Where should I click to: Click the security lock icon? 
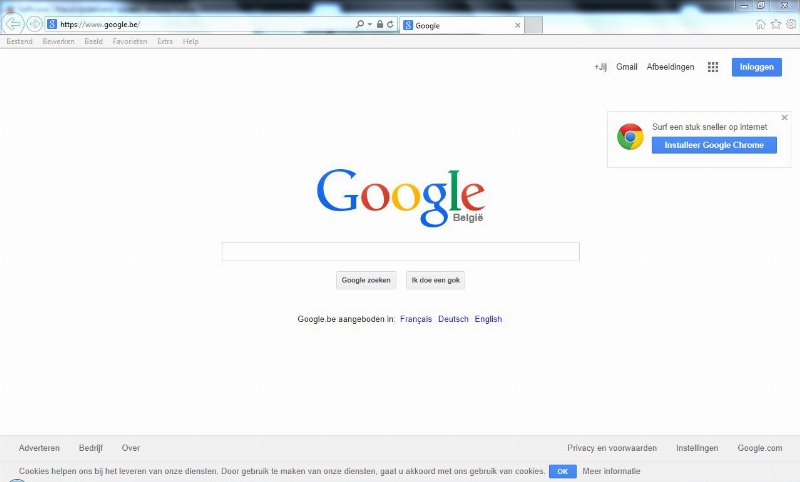coord(380,24)
